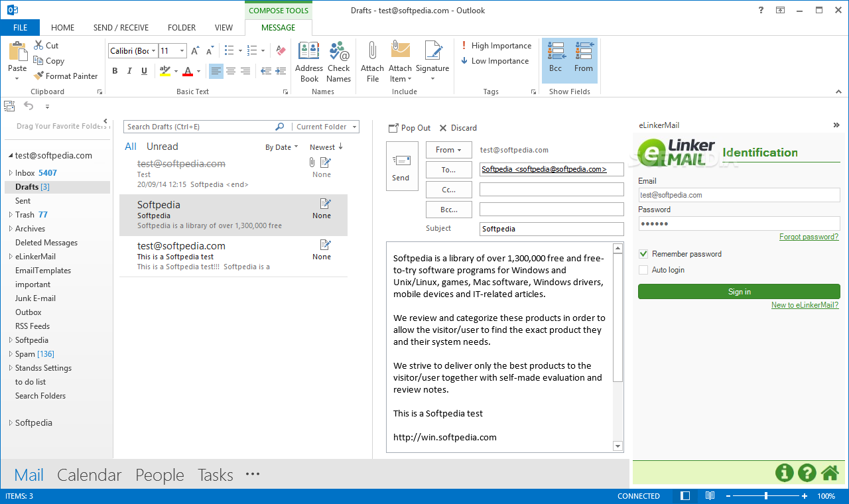The image size is (849, 504).
Task: Copy the selected text
Action: 48,60
